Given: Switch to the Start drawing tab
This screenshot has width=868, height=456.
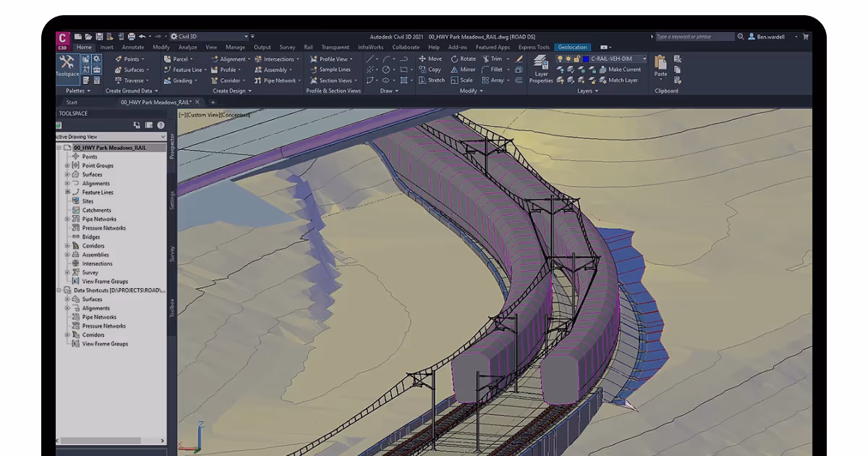Looking at the screenshot, I should click(x=72, y=102).
